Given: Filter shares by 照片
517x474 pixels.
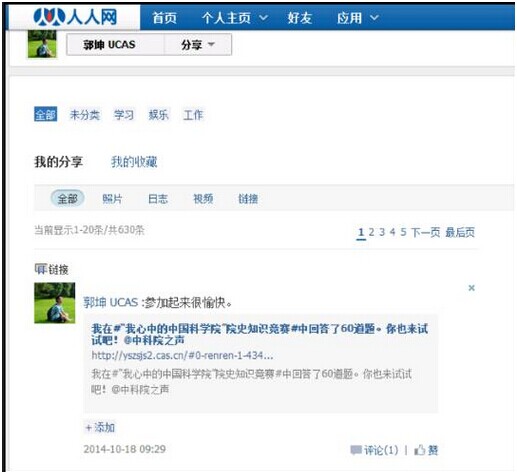Looking at the screenshot, I should pyautogui.click(x=112, y=199).
